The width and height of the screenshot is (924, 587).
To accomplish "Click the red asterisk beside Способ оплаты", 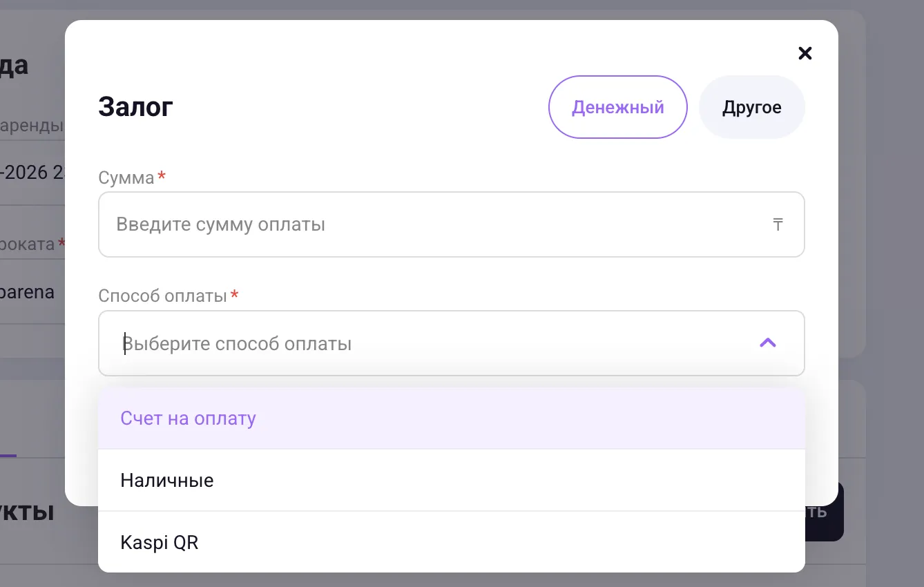I will (235, 294).
